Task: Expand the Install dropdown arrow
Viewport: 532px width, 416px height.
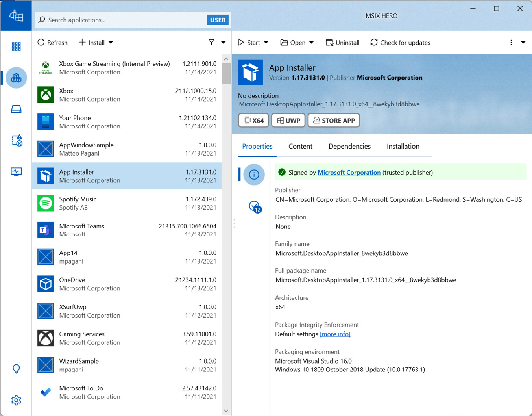Action: pyautogui.click(x=111, y=42)
